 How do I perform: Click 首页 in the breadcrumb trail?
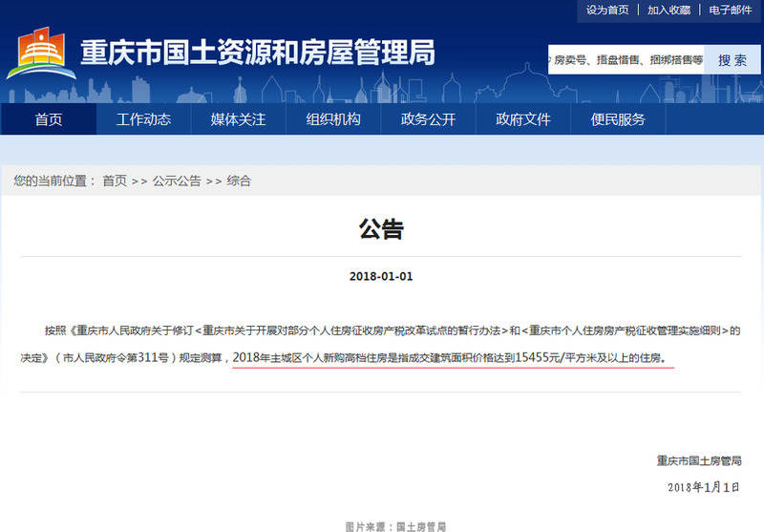coord(115,181)
